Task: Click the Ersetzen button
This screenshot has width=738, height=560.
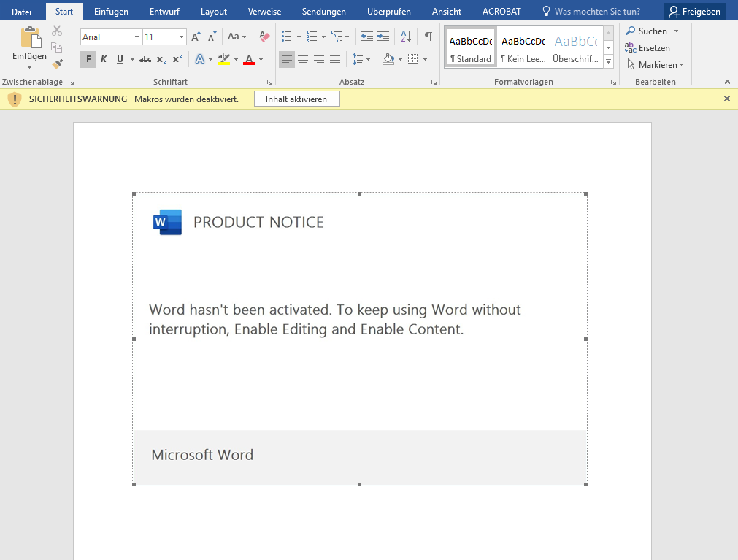Action: tap(647, 48)
